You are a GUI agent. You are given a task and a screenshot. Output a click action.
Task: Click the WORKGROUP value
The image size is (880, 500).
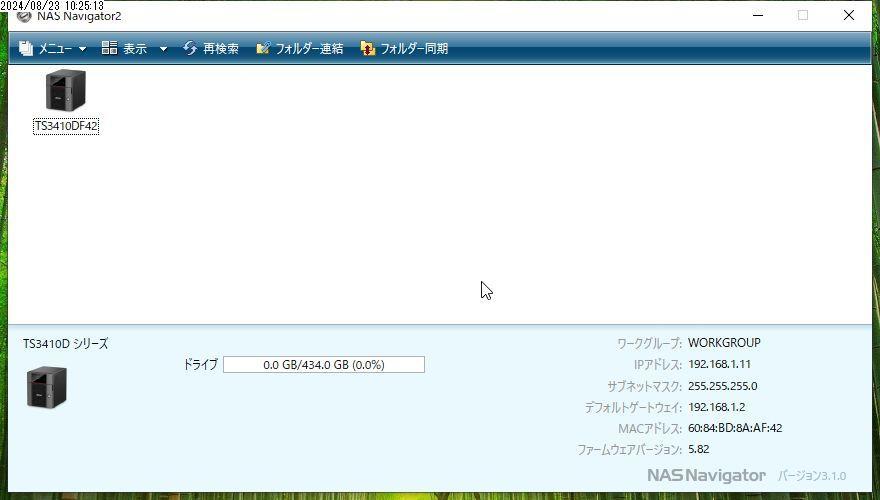point(724,342)
